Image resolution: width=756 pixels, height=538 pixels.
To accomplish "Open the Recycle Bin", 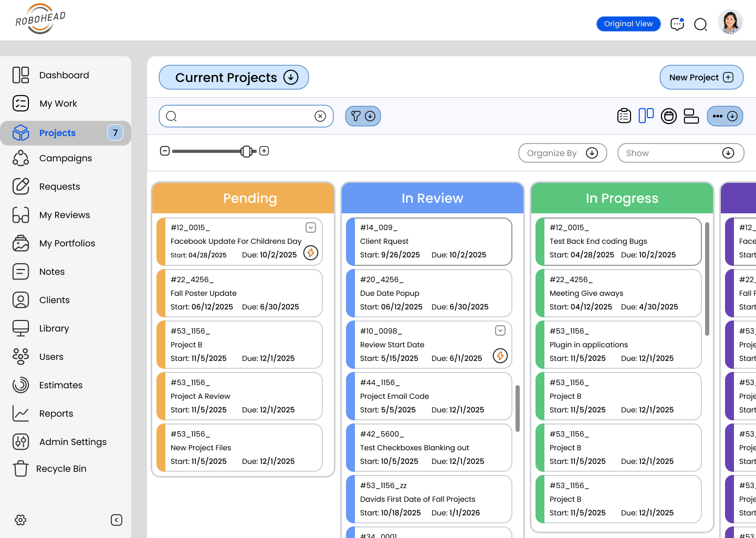I will [x=49, y=469].
